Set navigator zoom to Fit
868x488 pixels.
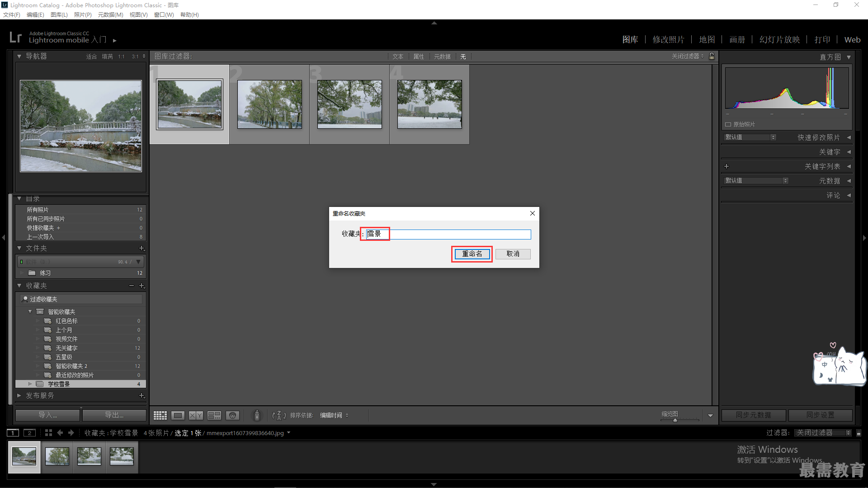pyautogui.click(x=91, y=56)
